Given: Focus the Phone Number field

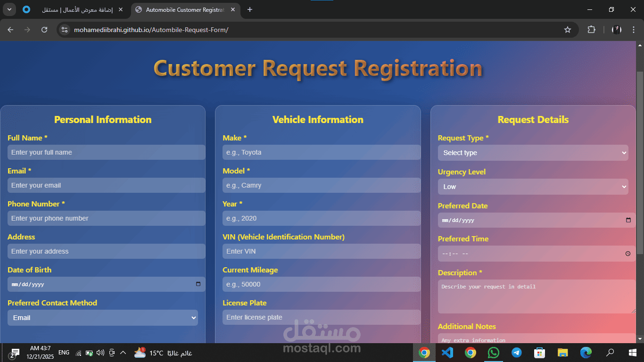Looking at the screenshot, I should click(106, 218).
